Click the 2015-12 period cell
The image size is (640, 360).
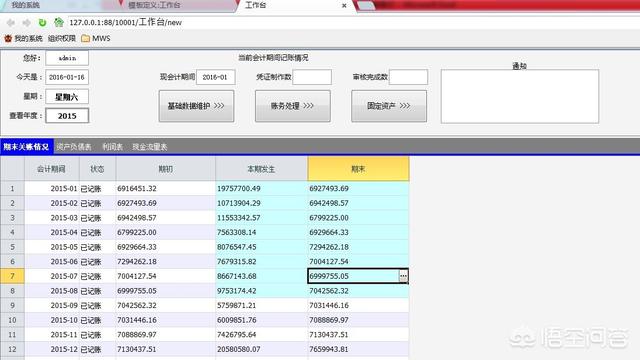51,349
